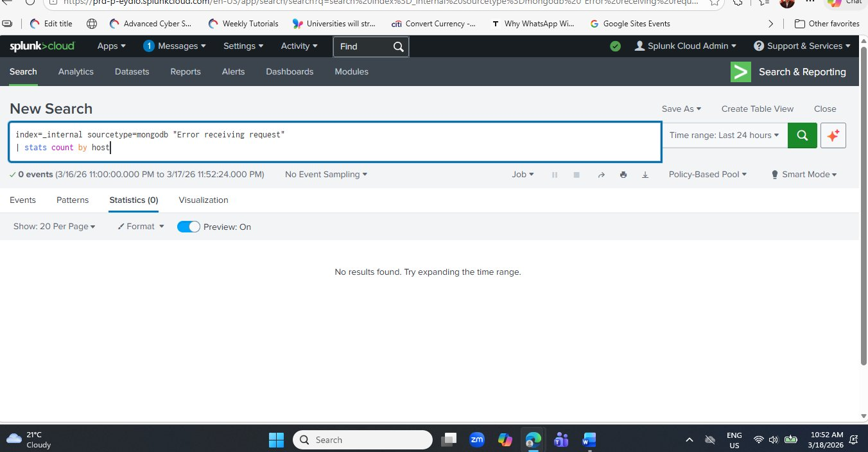The height and width of the screenshot is (452, 868).
Task: Export the search results
Action: 645,174
